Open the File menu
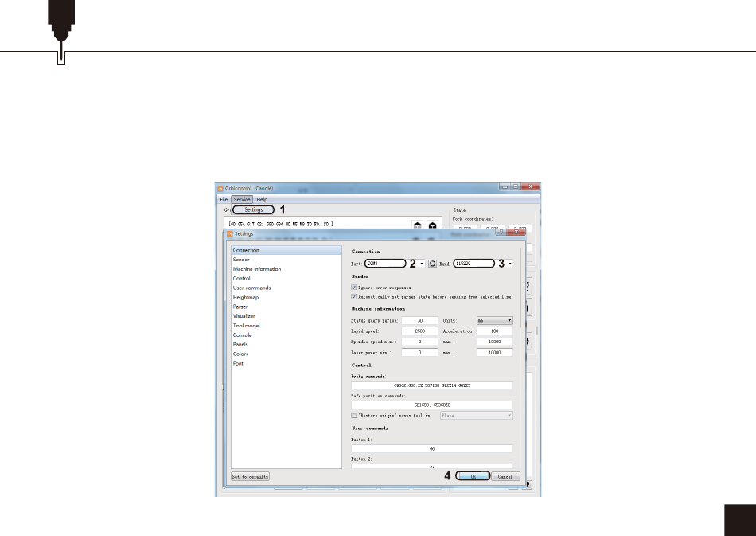Screen dimensions: 756x536 (x=224, y=199)
